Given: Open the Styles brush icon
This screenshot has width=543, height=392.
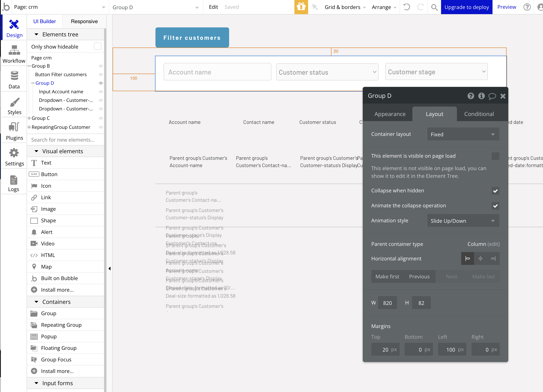Looking at the screenshot, I should click(14, 102).
